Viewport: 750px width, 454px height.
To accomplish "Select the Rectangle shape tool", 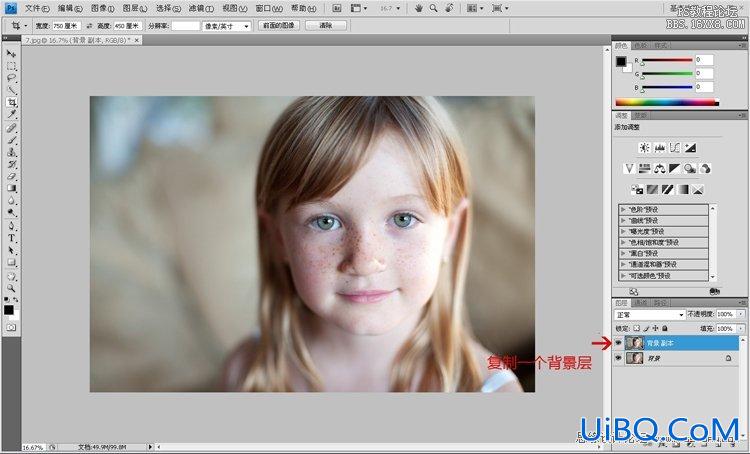I will tap(11, 263).
